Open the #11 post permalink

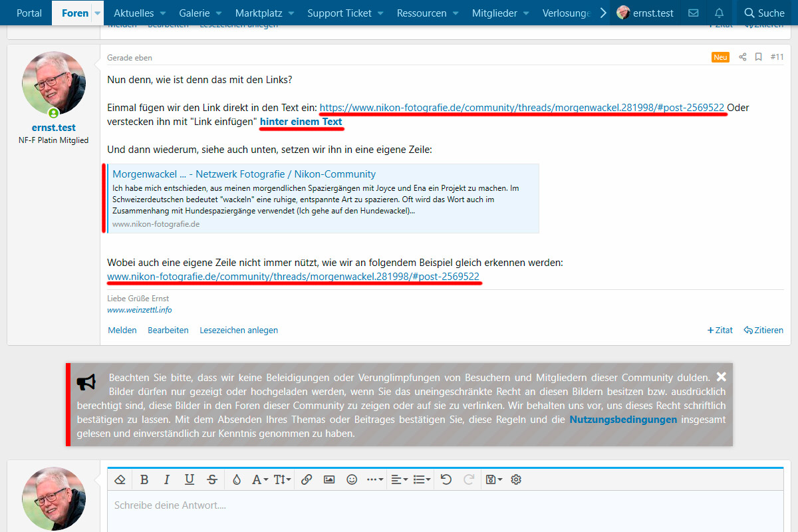(777, 57)
